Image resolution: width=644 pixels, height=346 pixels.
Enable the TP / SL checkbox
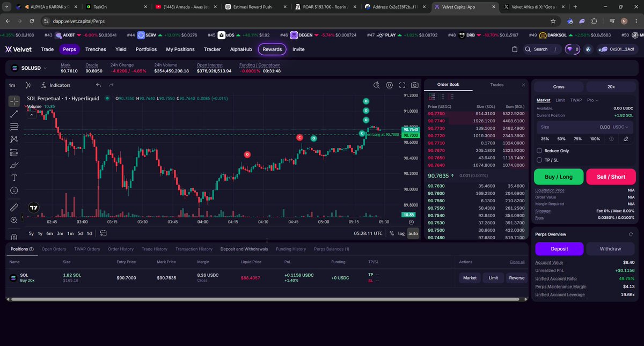[539, 159]
